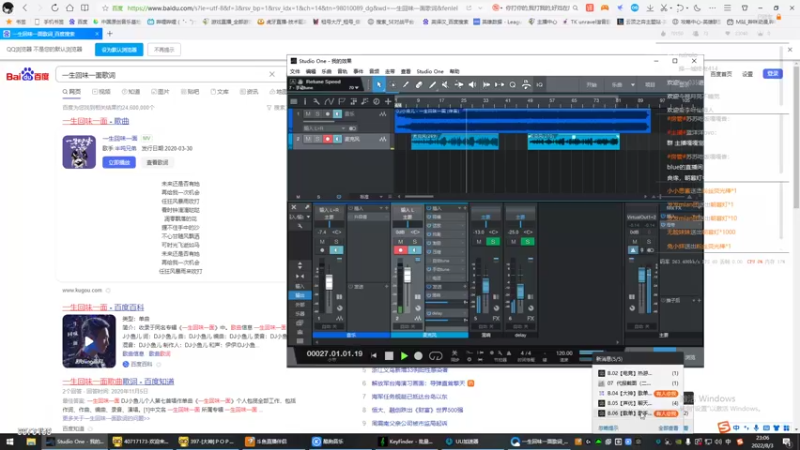Open KeyFinder from the taskbar

click(x=408, y=442)
